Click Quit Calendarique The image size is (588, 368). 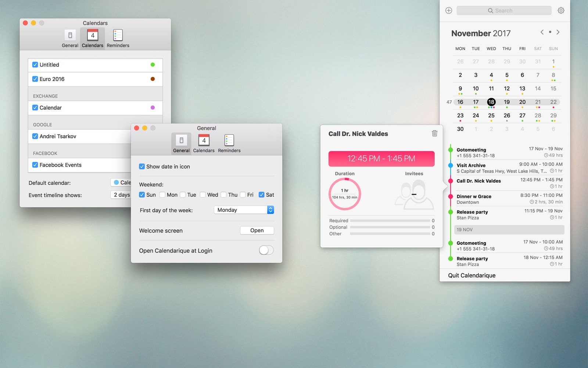(x=472, y=275)
